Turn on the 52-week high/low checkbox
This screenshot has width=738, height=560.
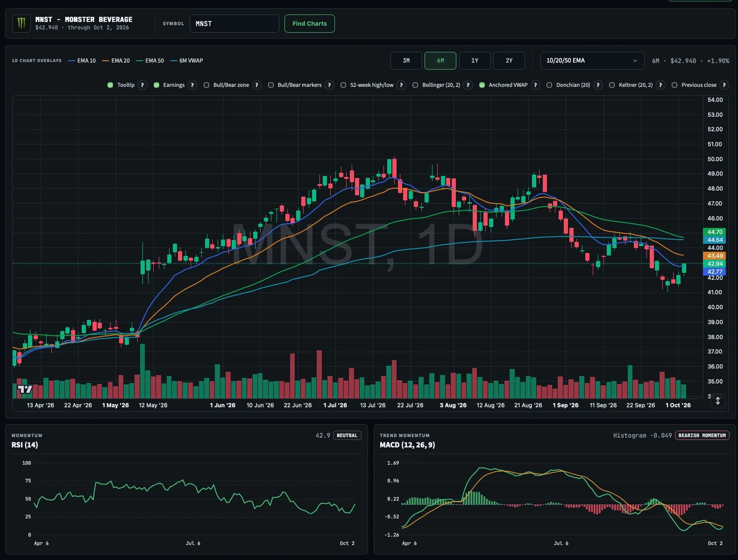[343, 85]
